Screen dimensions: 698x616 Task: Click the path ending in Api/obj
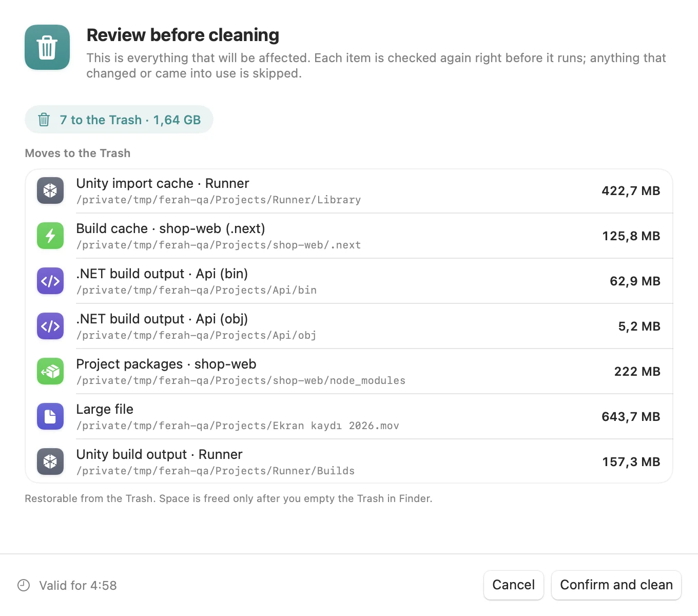[x=197, y=335]
